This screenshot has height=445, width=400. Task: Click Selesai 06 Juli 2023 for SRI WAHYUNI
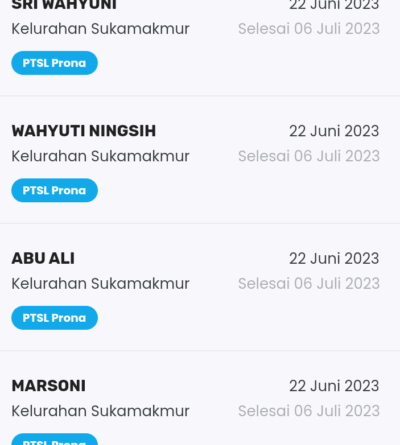309,29
